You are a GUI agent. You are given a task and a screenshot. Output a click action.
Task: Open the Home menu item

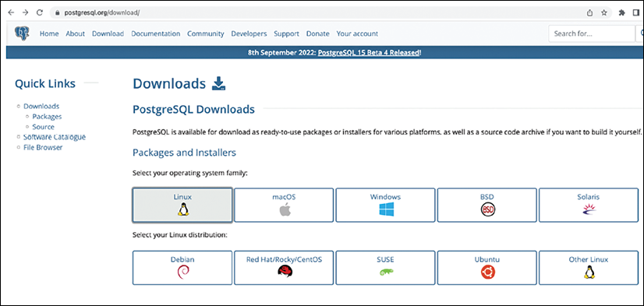point(49,33)
